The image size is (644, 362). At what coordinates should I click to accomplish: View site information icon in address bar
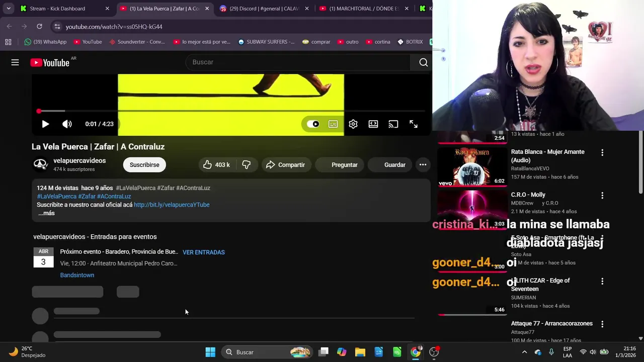57,27
